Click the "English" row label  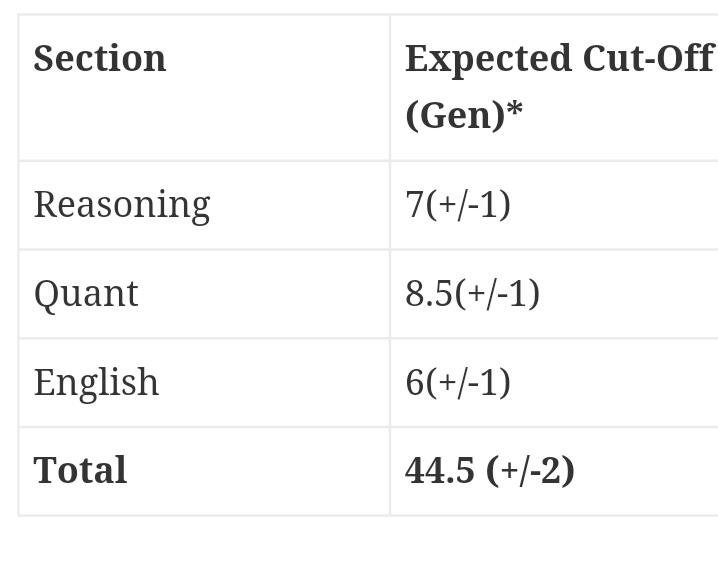[x=96, y=382]
